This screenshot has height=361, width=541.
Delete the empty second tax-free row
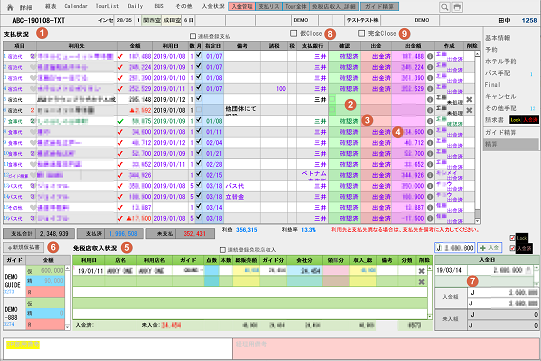click(421, 282)
